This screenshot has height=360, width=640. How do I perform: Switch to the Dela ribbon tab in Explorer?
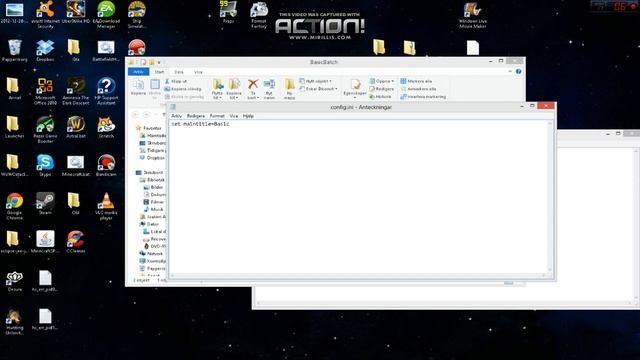tap(179, 72)
